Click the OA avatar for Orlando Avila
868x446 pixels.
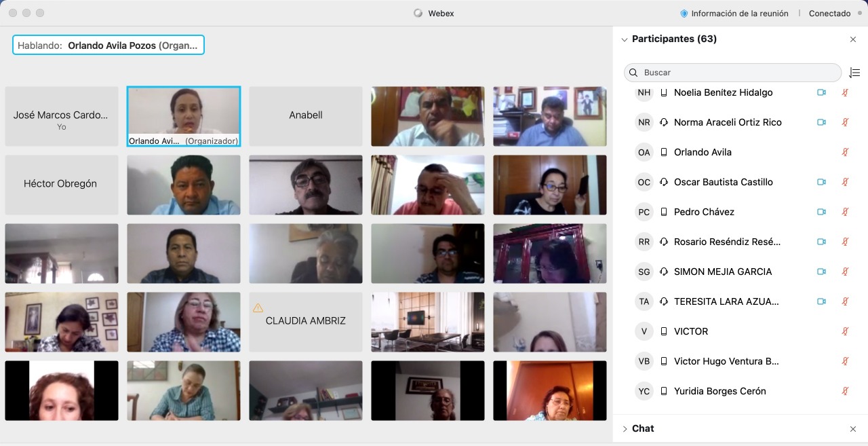644,152
